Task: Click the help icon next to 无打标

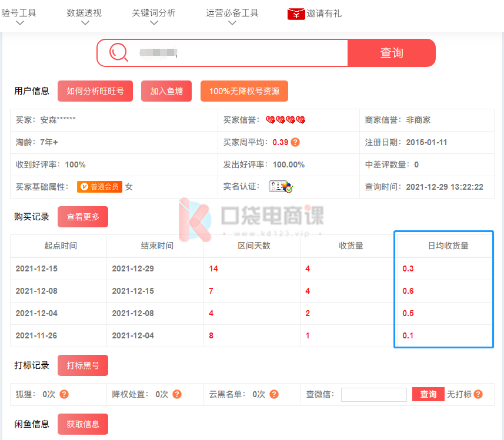Action: coord(478,394)
